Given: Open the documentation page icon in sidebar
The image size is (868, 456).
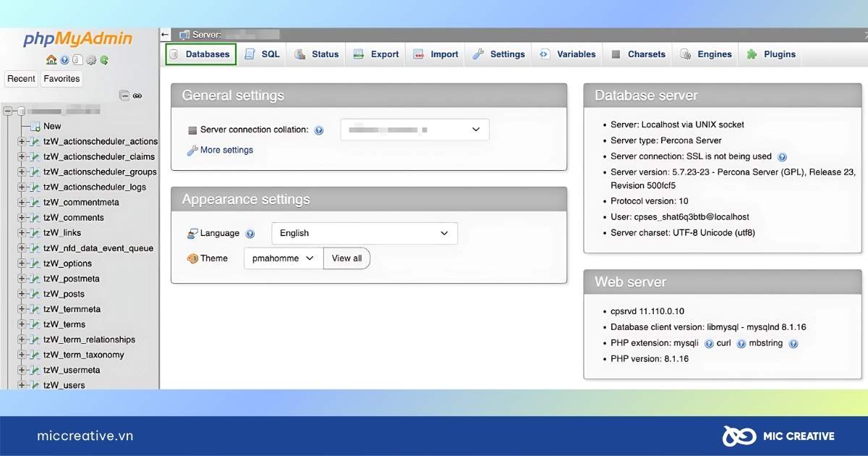Looking at the screenshot, I should pos(77,60).
